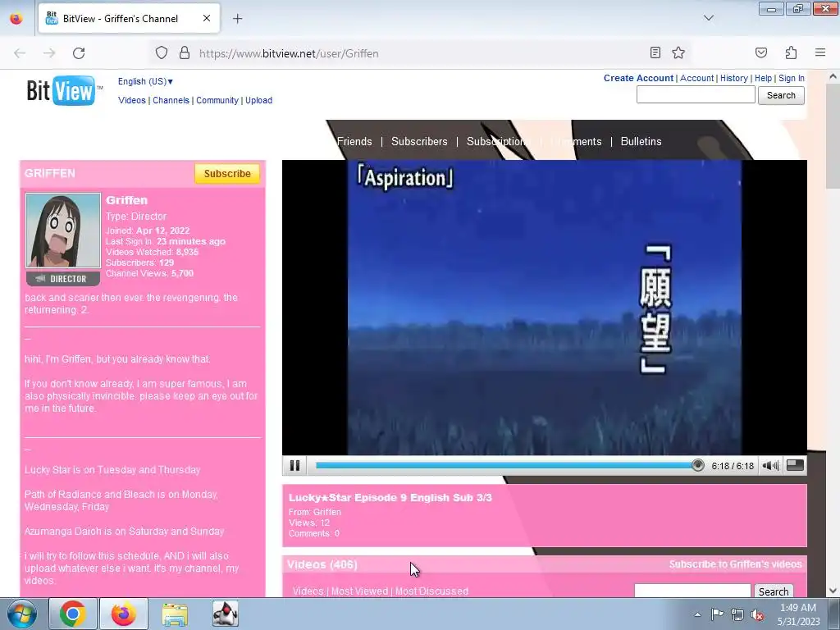Open the Videos link in header
The image size is (840, 630).
132,100
